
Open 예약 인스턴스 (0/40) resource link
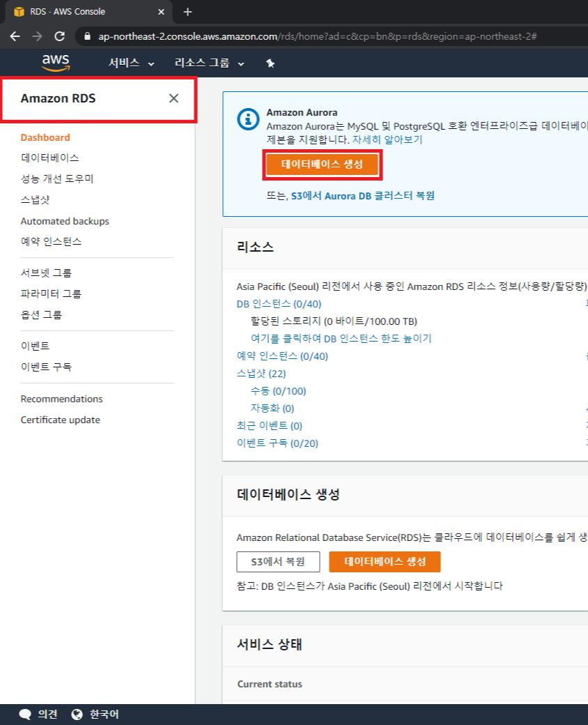tap(282, 356)
